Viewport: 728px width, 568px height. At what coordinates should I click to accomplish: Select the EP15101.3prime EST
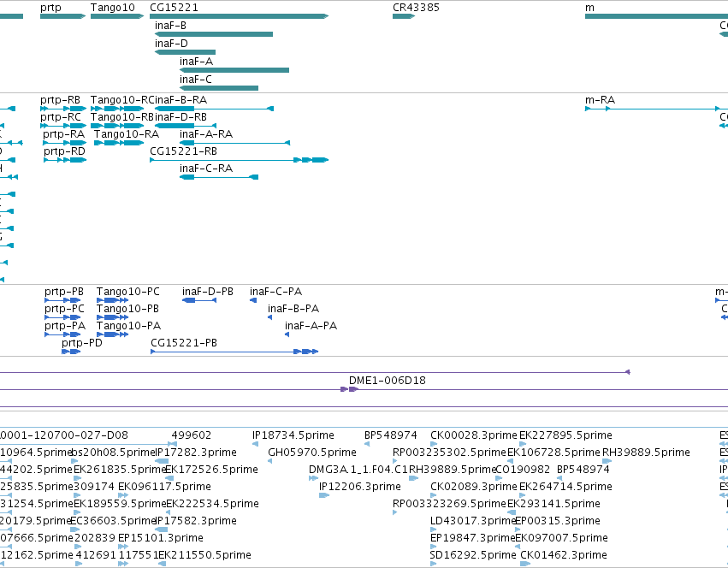click(x=161, y=538)
